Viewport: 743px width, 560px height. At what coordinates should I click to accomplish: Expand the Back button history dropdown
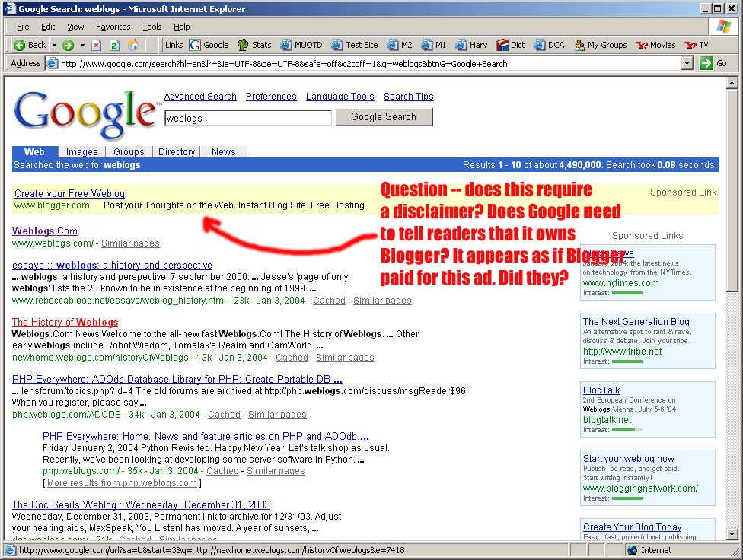click(54, 45)
